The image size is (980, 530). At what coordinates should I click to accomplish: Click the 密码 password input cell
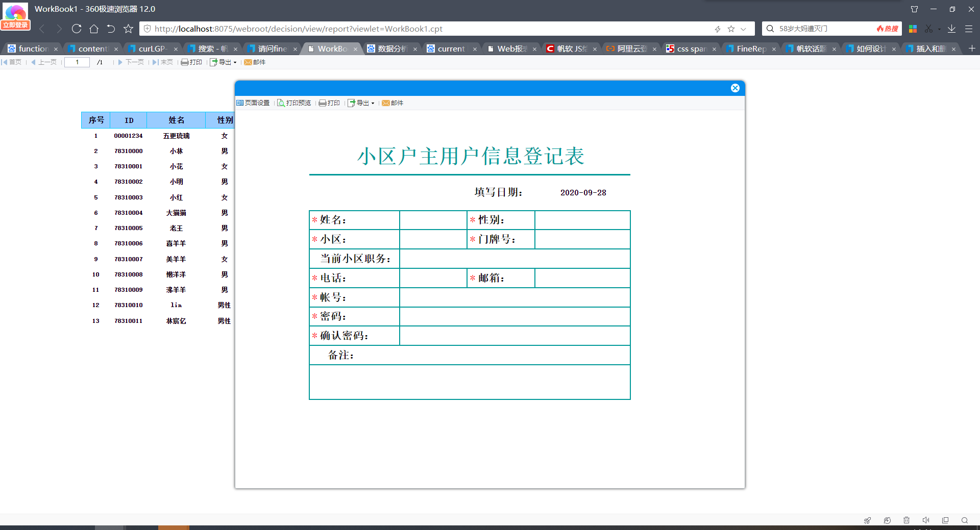(514, 316)
